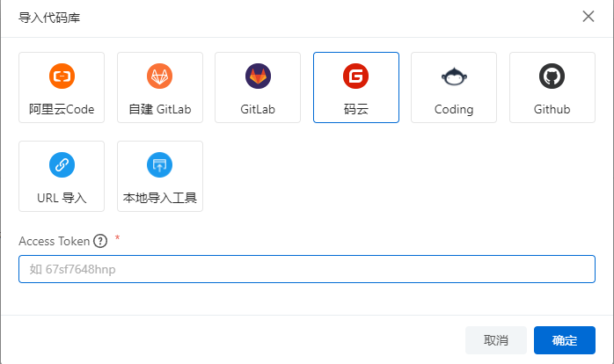Choose the 自建 GitLab label
Image resolution: width=614 pixels, height=364 pixels.
[160, 109]
